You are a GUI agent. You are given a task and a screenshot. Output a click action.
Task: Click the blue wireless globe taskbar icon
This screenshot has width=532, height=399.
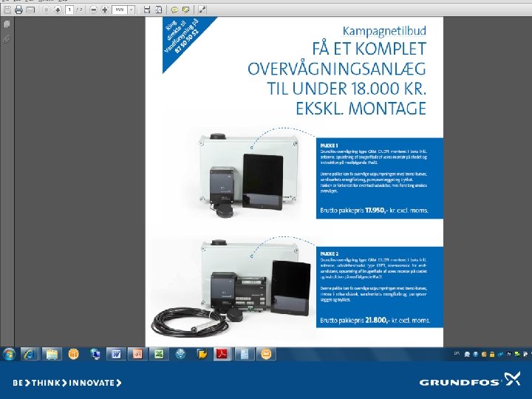[x=180, y=354]
